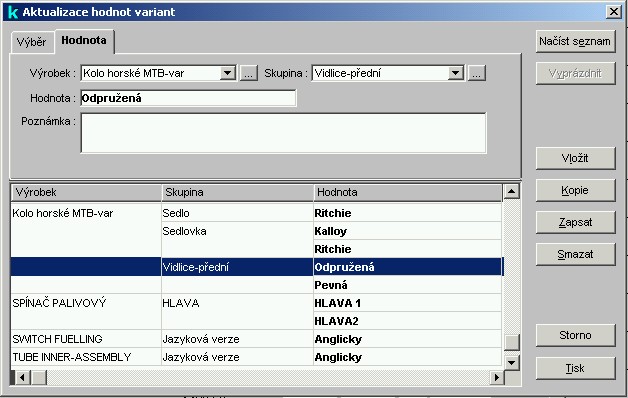This screenshot has height=398, width=628.
Task: Sort by the Skupina column header
Action: coord(238,193)
